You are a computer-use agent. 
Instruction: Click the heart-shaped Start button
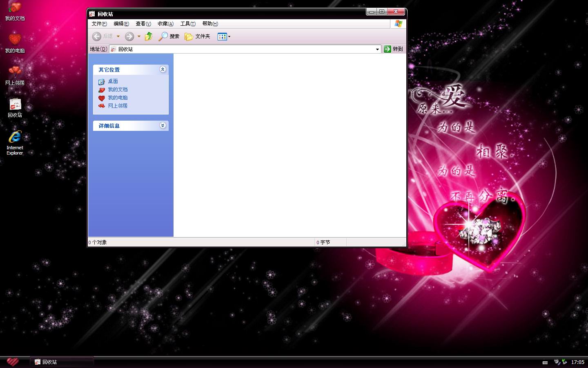click(x=13, y=362)
